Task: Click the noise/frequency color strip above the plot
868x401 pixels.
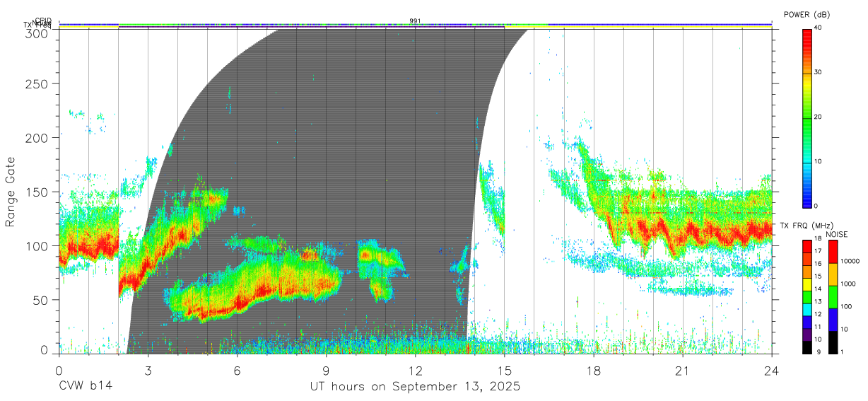Action: point(415,25)
